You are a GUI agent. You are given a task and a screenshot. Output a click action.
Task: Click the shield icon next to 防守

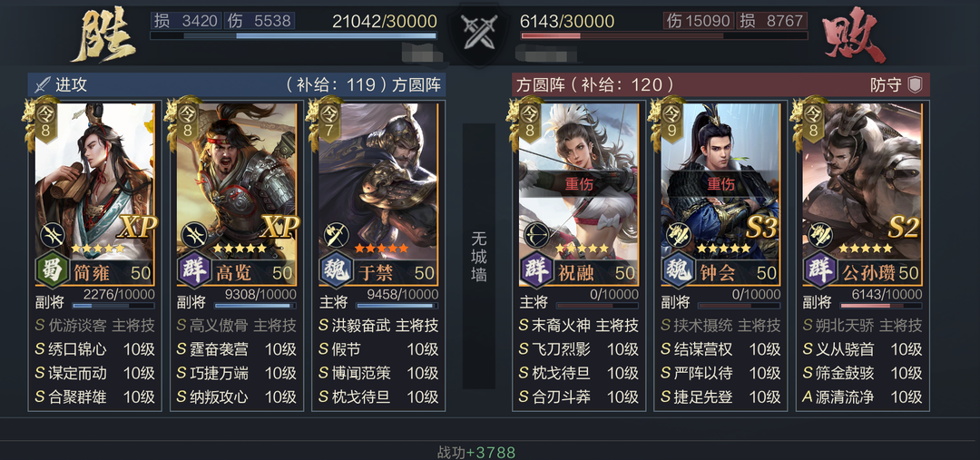point(915,85)
